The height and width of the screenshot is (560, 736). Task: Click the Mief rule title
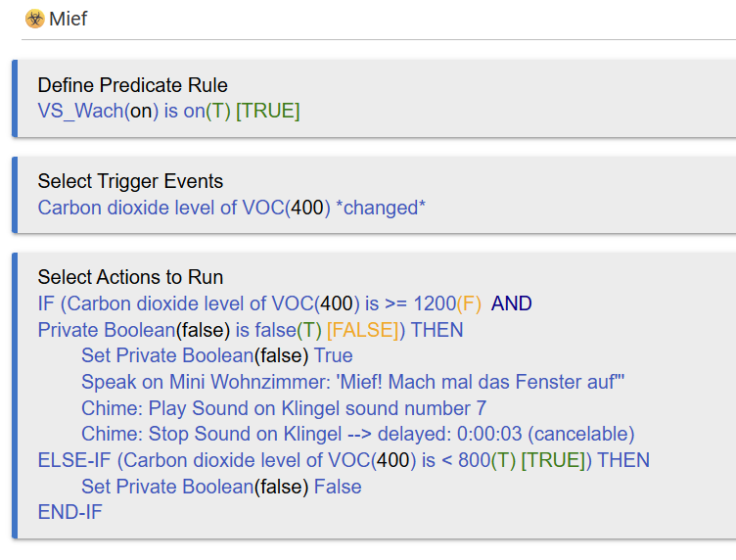click(68, 19)
